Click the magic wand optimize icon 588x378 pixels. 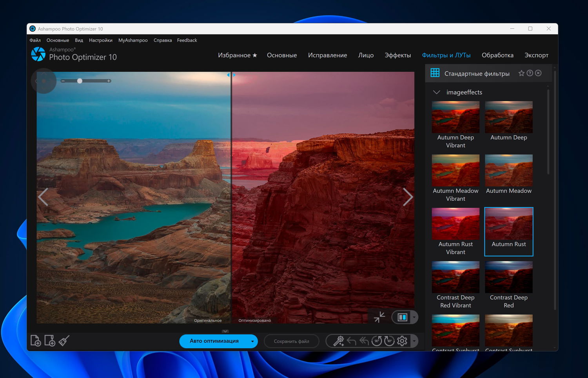point(338,341)
